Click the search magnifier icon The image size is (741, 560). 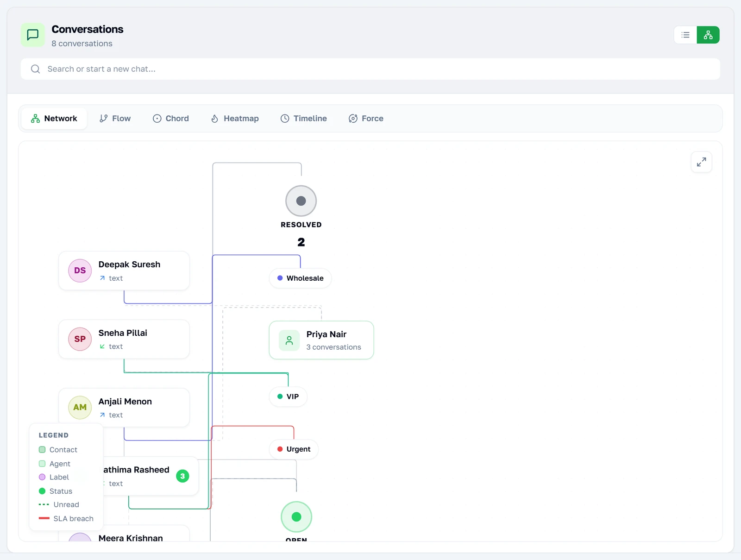(35, 69)
